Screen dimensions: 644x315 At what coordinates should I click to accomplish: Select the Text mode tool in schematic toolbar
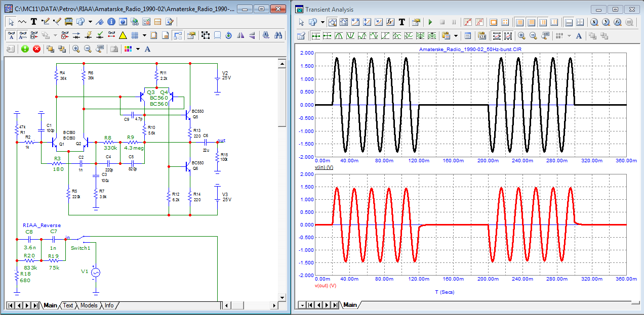[34, 22]
